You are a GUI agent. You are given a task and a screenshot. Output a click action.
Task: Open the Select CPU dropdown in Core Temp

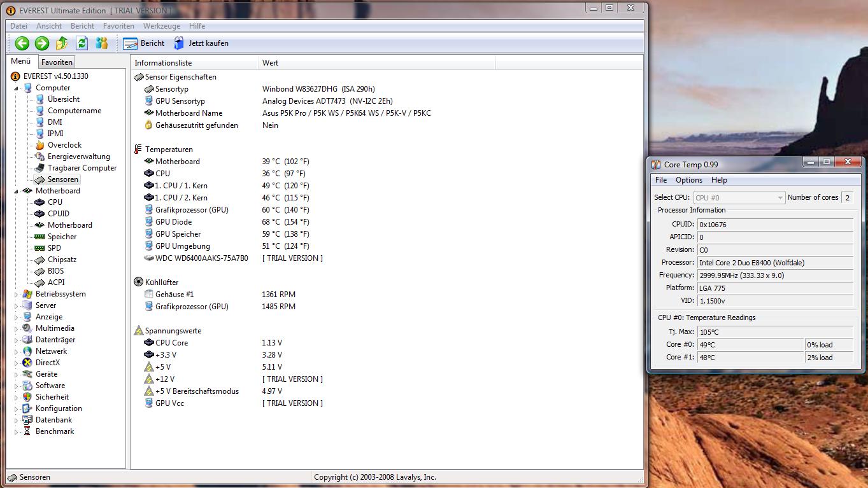click(x=739, y=198)
